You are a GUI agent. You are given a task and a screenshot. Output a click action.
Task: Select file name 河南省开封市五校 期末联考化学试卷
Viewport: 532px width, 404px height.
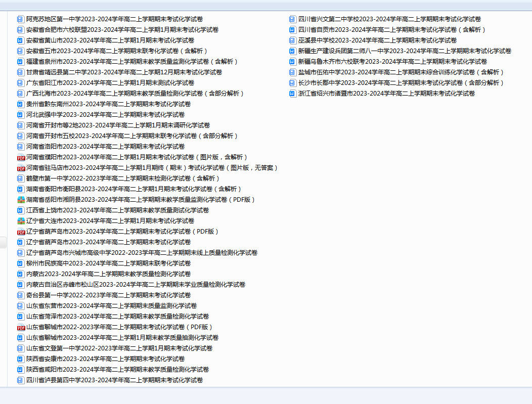132,136
